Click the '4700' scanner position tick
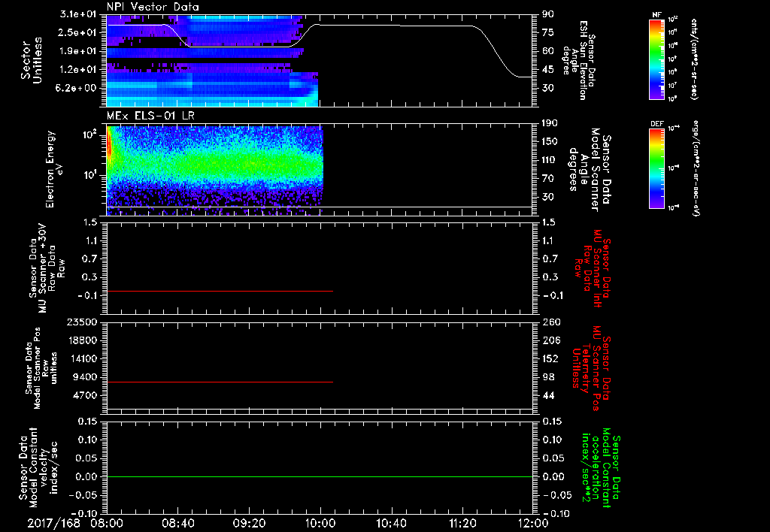This screenshot has width=770, height=532. pyautogui.click(x=86, y=395)
